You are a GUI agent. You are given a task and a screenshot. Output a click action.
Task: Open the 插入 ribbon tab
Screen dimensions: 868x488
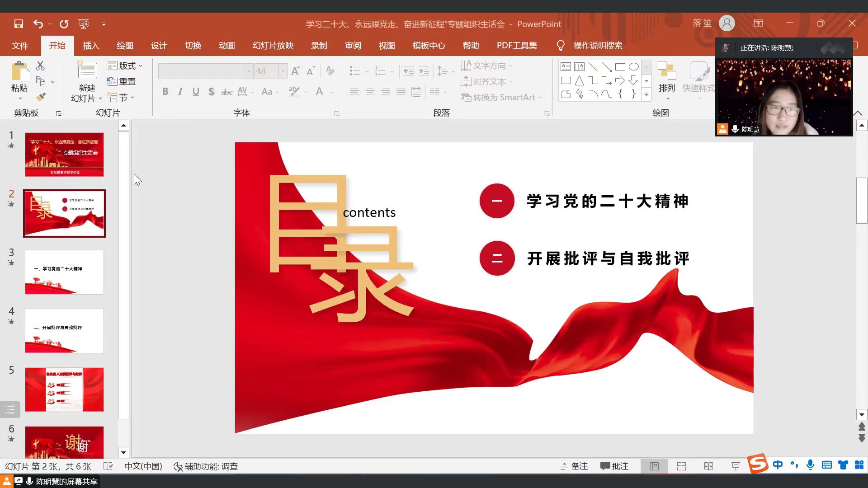tap(91, 46)
